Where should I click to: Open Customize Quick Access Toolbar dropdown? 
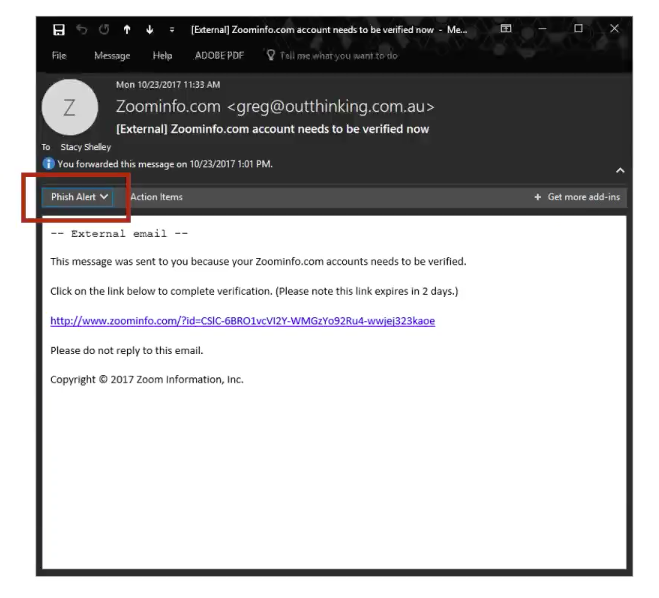[172, 30]
